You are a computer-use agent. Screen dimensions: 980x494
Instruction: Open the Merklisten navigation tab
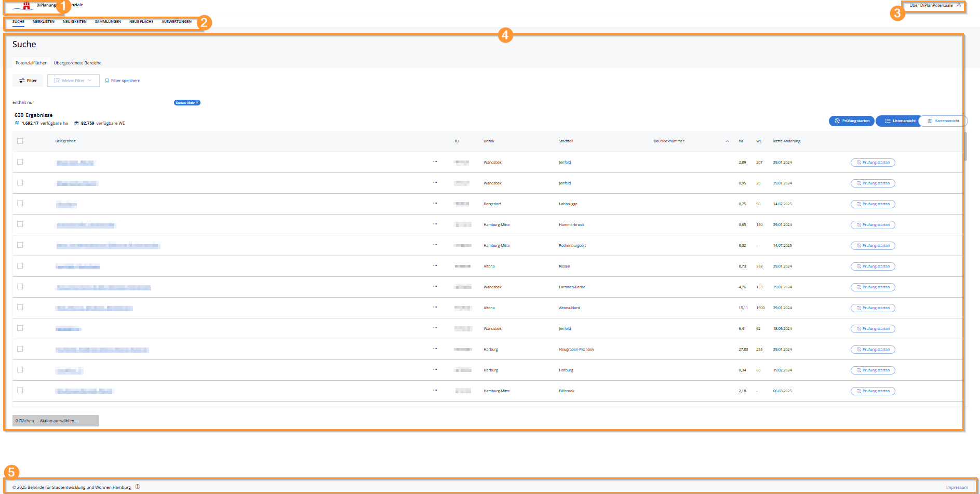[x=44, y=22]
